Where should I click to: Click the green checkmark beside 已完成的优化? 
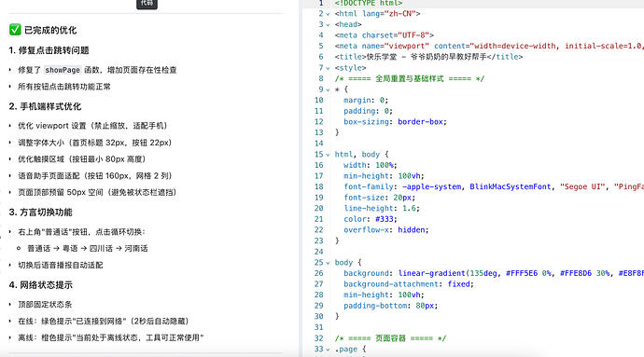pyautogui.click(x=15, y=30)
